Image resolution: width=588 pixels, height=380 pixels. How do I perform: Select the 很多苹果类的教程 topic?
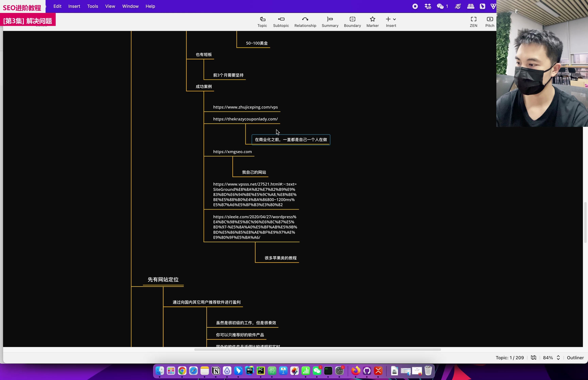coord(280,258)
